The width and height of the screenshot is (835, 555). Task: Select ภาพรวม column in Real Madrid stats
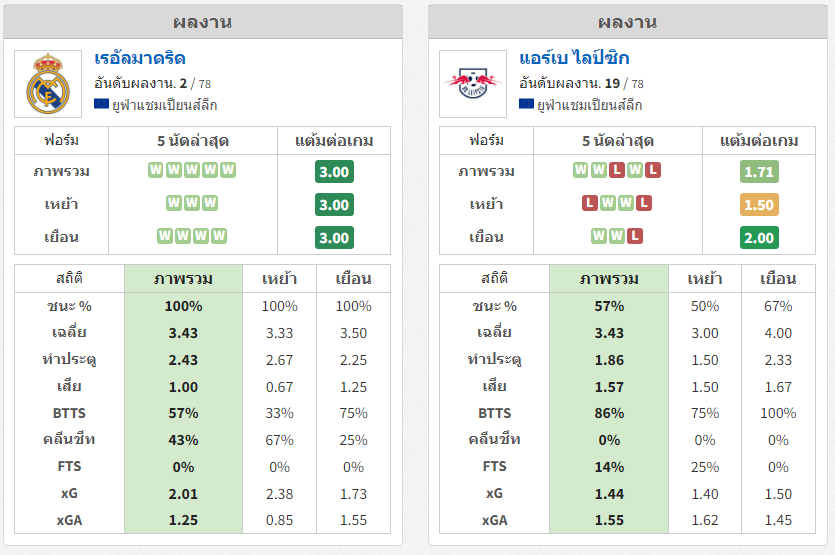point(183,279)
